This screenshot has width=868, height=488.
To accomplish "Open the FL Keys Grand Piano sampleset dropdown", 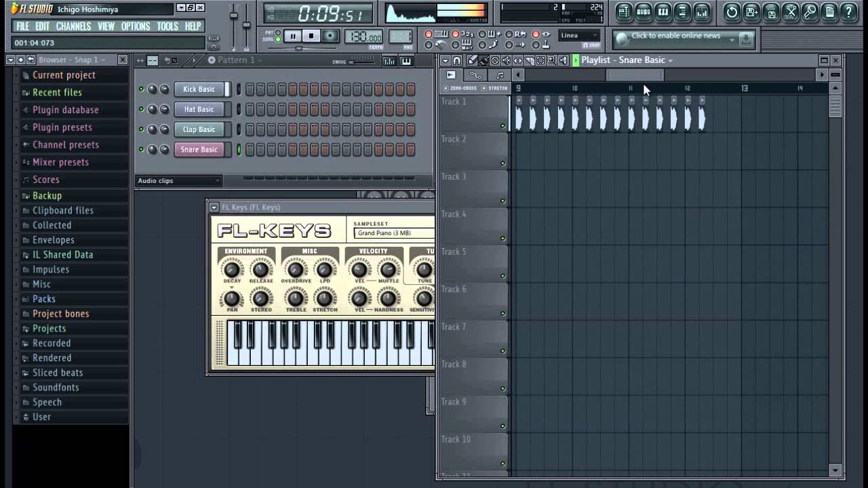I will pyautogui.click(x=394, y=233).
